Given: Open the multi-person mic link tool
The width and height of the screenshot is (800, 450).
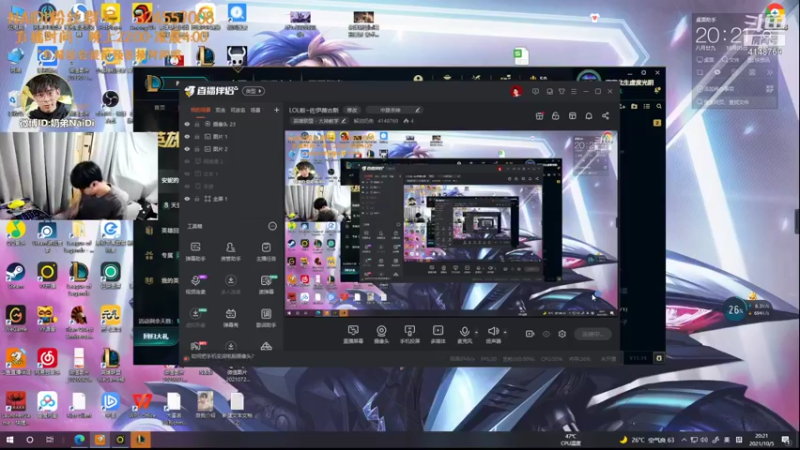Looking at the screenshot, I should coord(231,285).
